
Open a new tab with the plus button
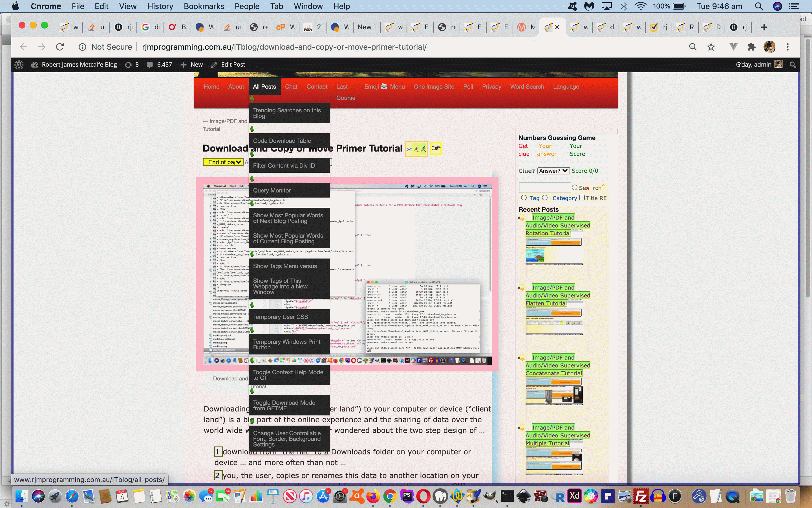click(x=764, y=27)
